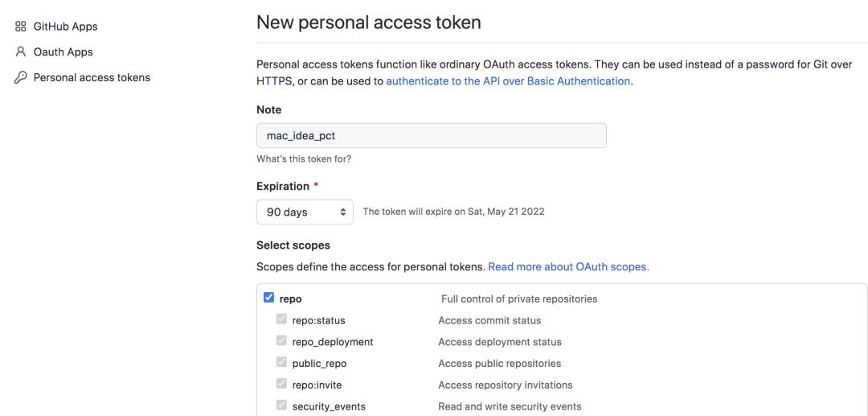Toggle the repo:status checkbox
This screenshot has width=868, height=416.
pyautogui.click(x=281, y=319)
